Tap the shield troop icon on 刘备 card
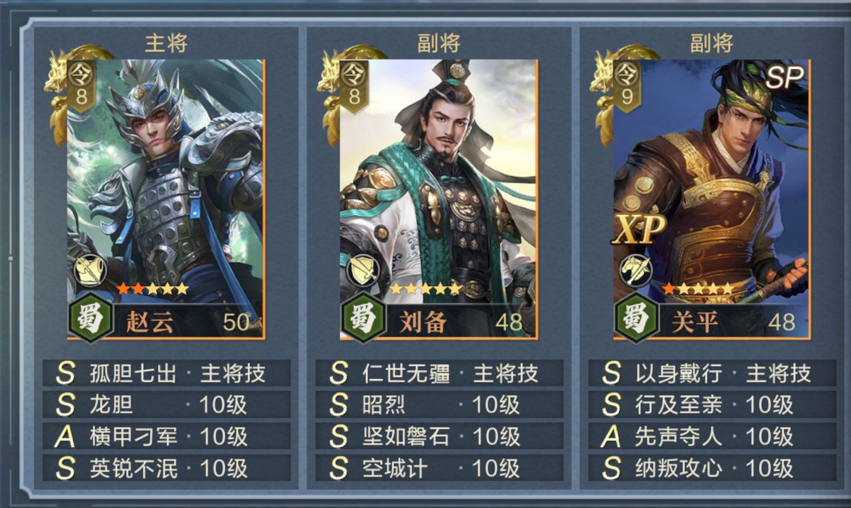The image size is (851, 508). tap(363, 270)
